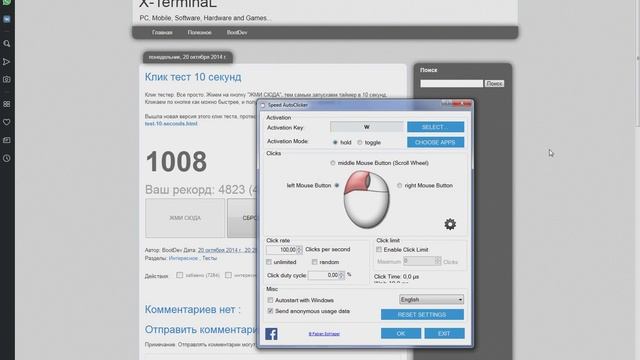640x360 pixels.
Task: Click the Speed AutoClicker title bar icon
Action: (263, 105)
